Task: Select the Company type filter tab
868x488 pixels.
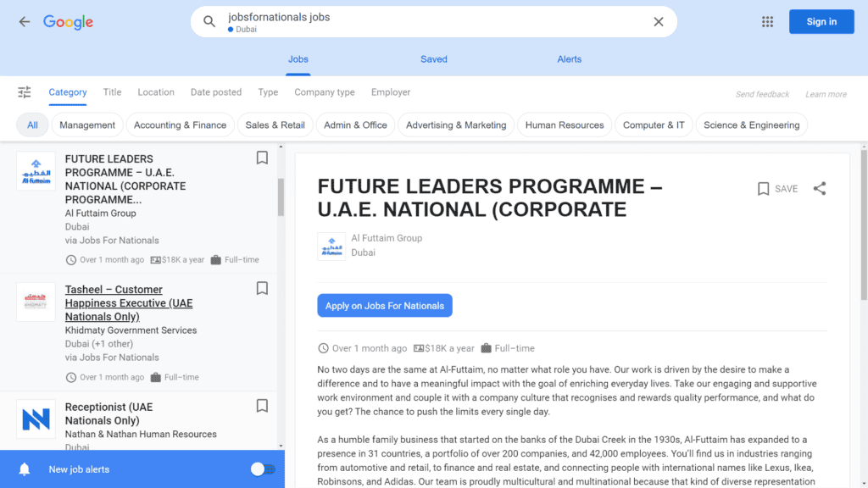Action: 325,92
